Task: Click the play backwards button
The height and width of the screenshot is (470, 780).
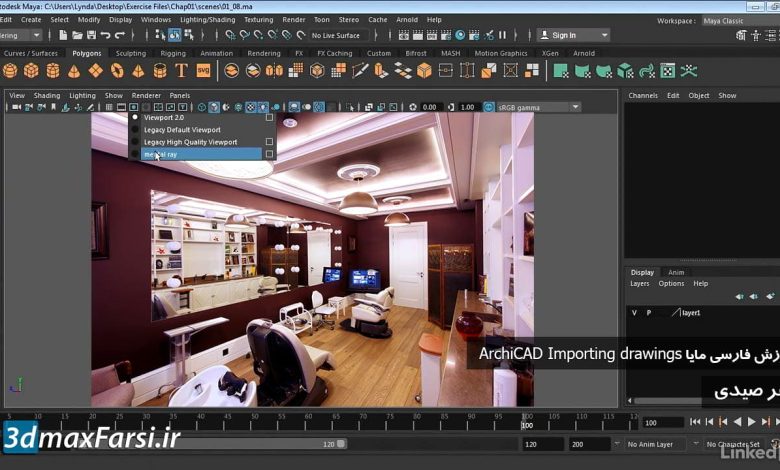Action: pyautogui.click(x=738, y=422)
